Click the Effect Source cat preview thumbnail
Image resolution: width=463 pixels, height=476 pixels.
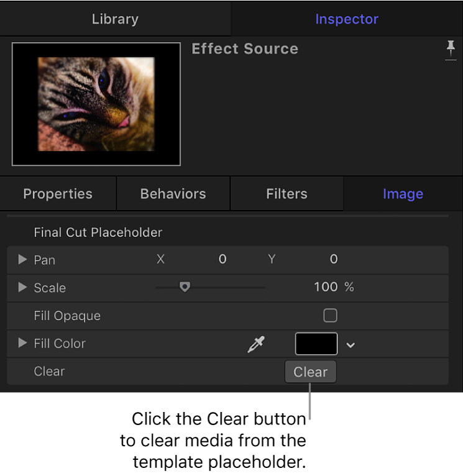(x=96, y=104)
